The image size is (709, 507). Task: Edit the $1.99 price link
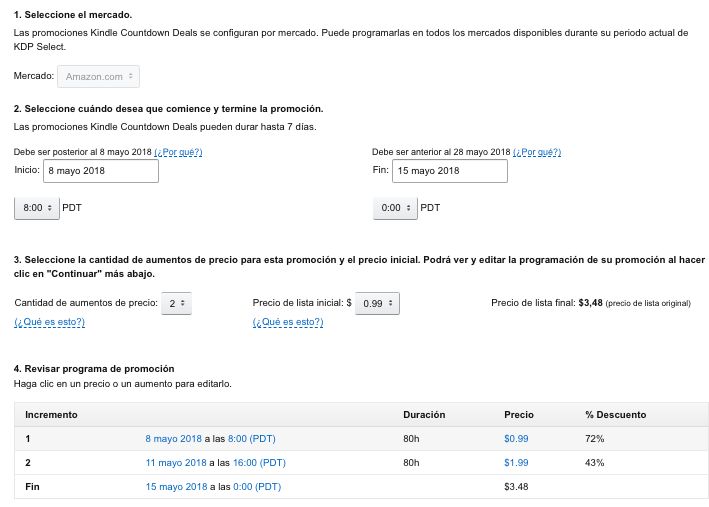click(x=516, y=463)
